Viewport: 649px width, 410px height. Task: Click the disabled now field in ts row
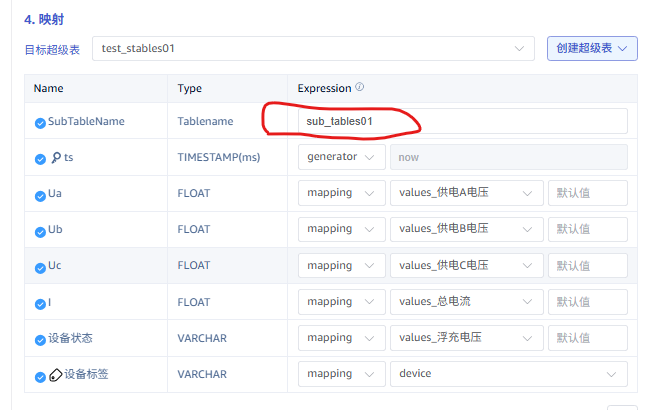pos(508,157)
